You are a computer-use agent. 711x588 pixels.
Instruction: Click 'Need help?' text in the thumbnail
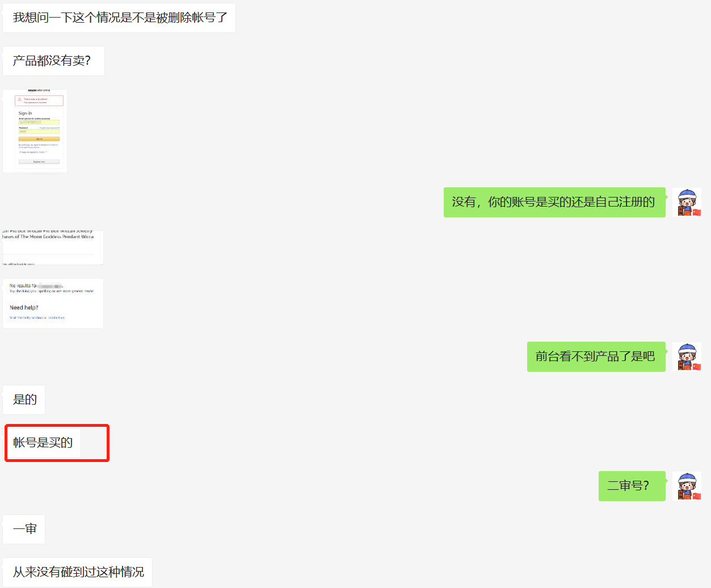(x=24, y=308)
